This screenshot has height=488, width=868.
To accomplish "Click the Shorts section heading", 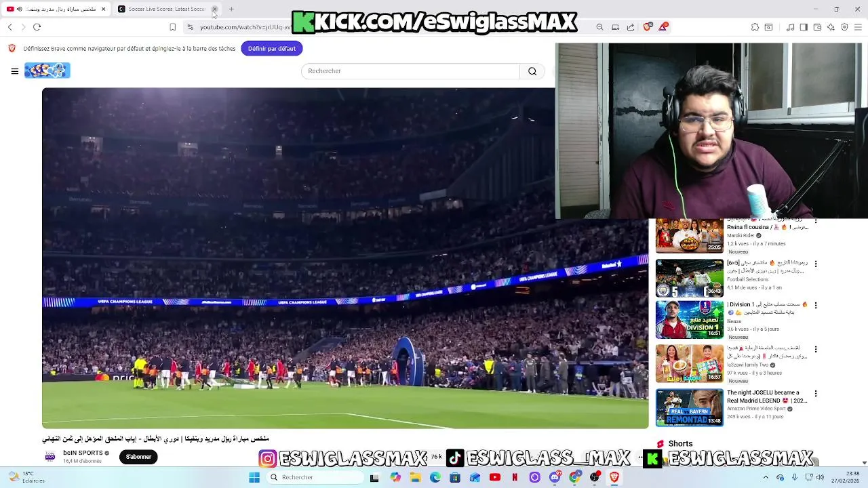I will 680,444.
